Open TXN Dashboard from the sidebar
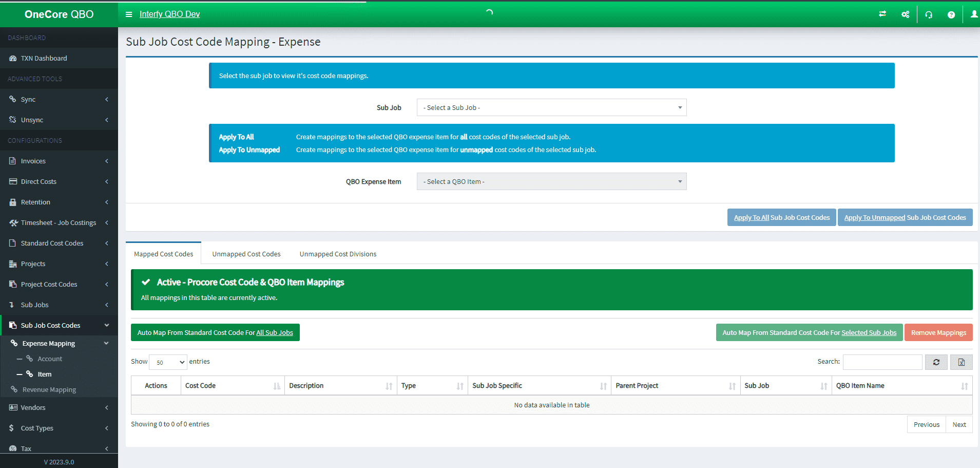Viewport: 980px width, 468px height. 44,58
